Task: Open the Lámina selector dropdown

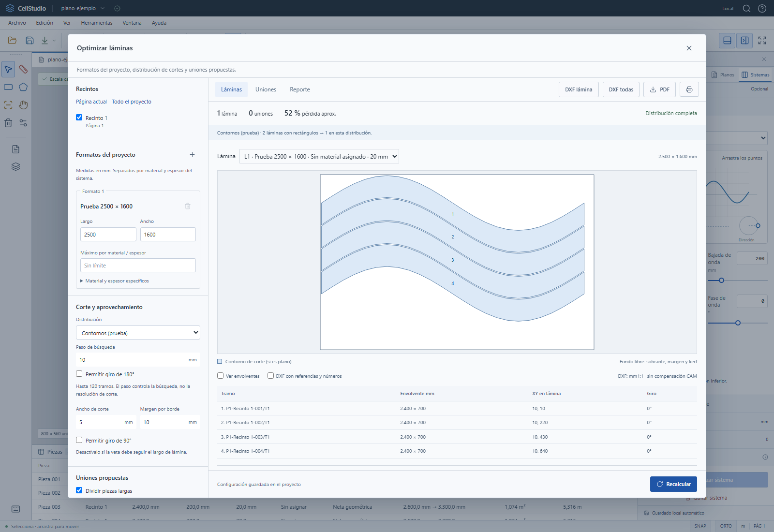Action: [319, 156]
